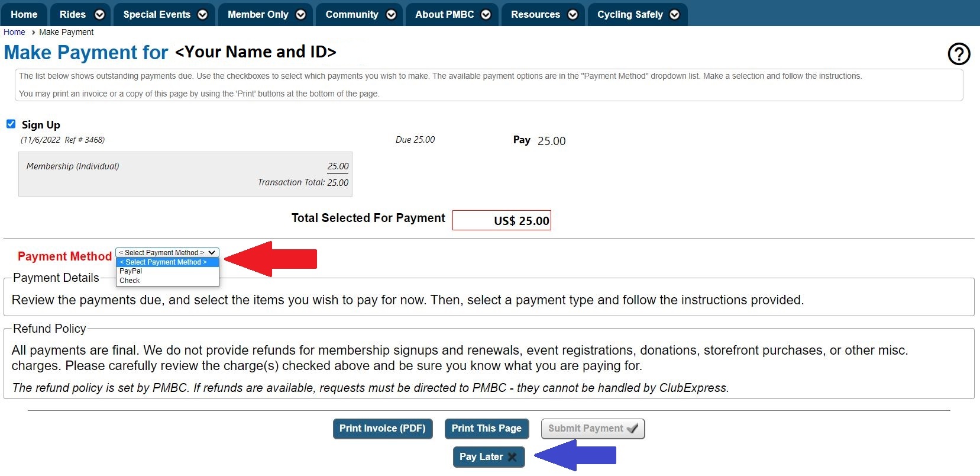Viewport: 980px width, 476px height.
Task: Click the Print This Page button
Action: click(x=486, y=428)
